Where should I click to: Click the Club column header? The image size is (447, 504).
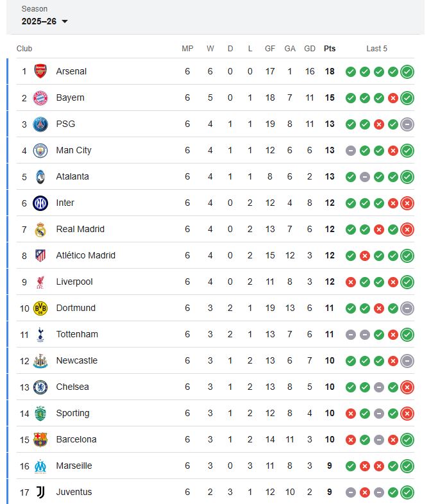coord(24,49)
